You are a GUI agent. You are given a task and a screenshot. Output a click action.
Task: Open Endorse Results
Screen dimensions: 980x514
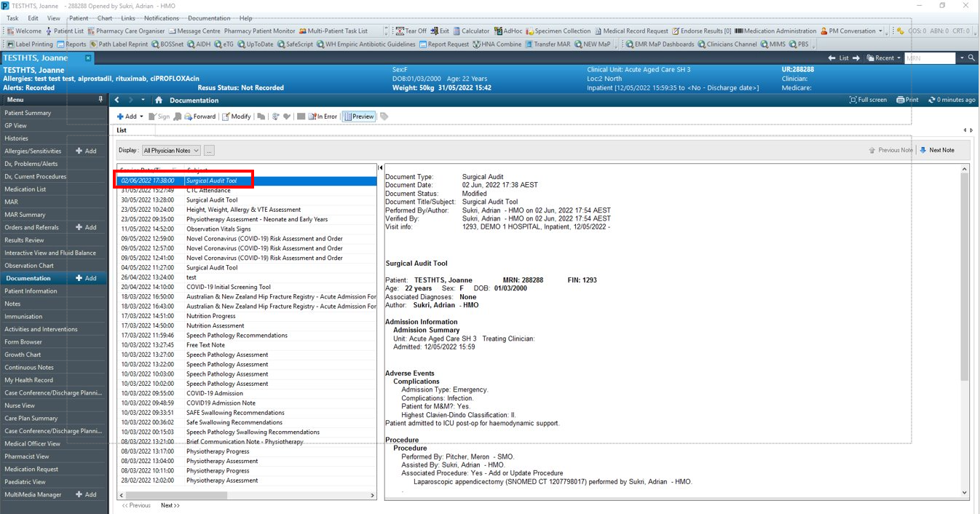(x=702, y=31)
